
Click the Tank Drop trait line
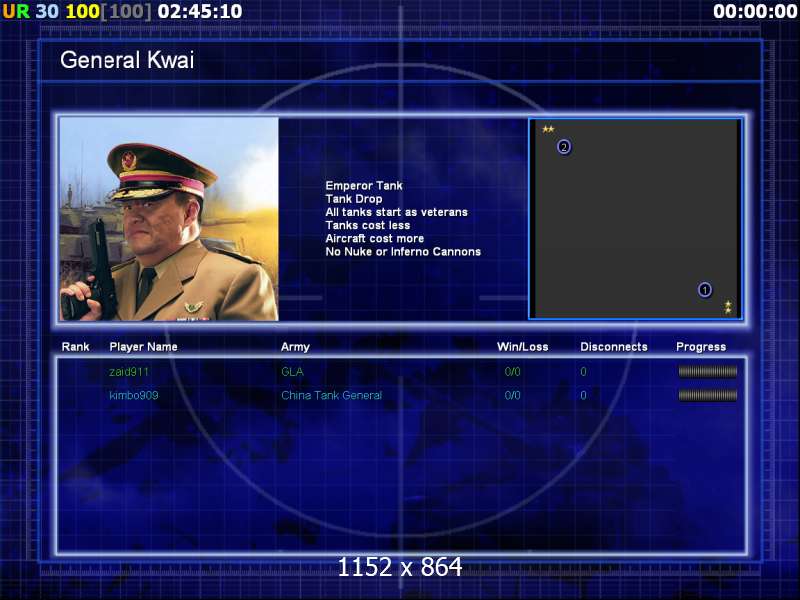pyautogui.click(x=354, y=199)
